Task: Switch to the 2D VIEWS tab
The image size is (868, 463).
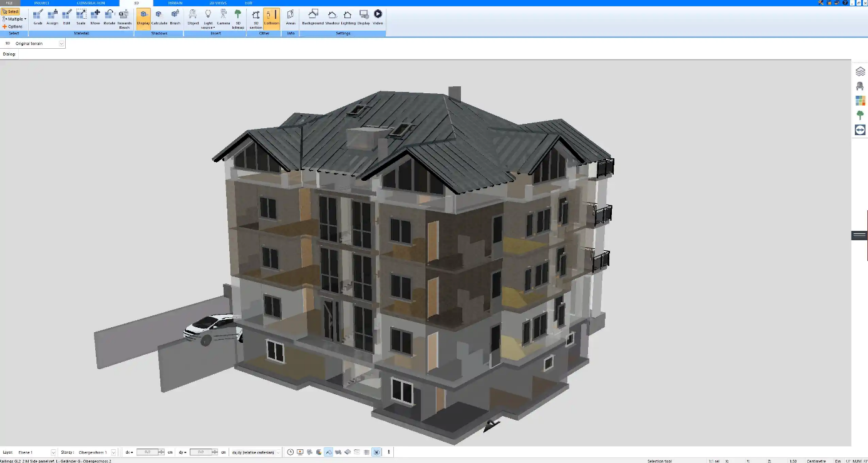Action: click(x=218, y=3)
